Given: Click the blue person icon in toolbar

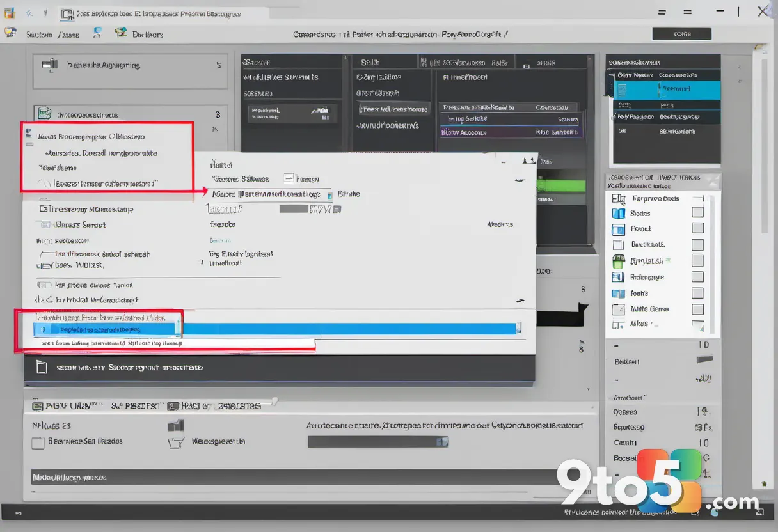Looking at the screenshot, I should [97, 33].
